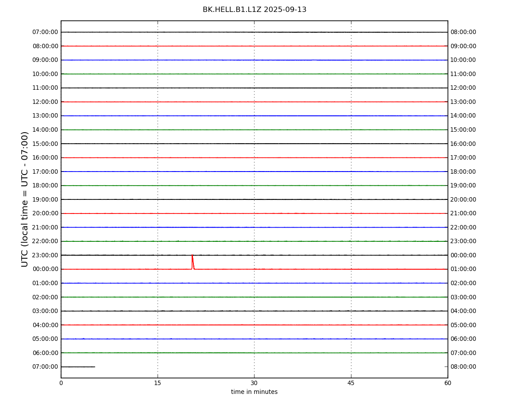Select left-axis label 05:00:00
Image resolution: width=509 pixels, height=420 pixels.
coord(45,339)
